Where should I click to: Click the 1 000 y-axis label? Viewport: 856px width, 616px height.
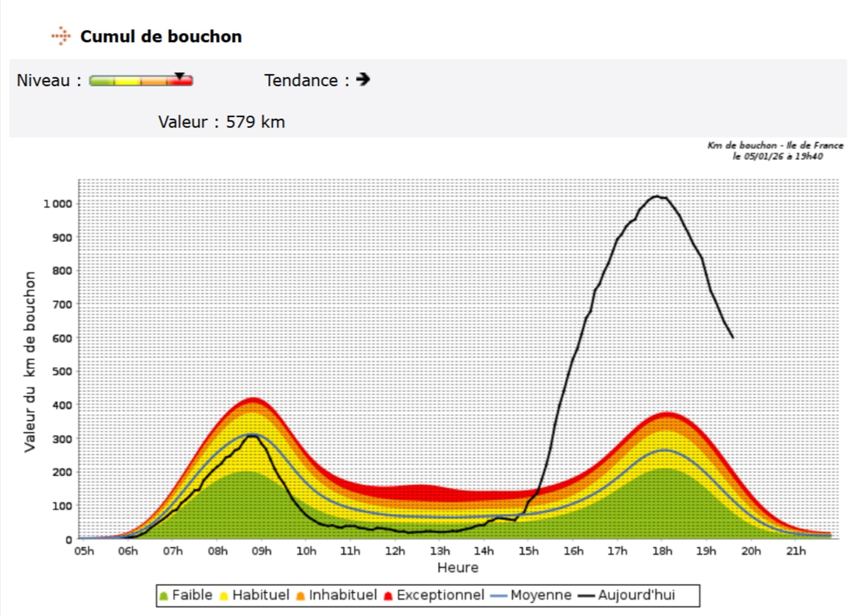point(58,204)
